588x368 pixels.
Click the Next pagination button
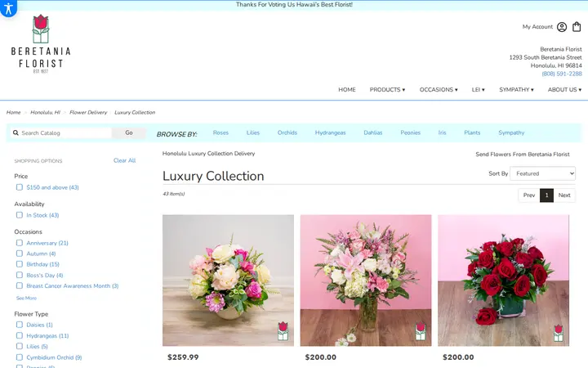coord(564,195)
